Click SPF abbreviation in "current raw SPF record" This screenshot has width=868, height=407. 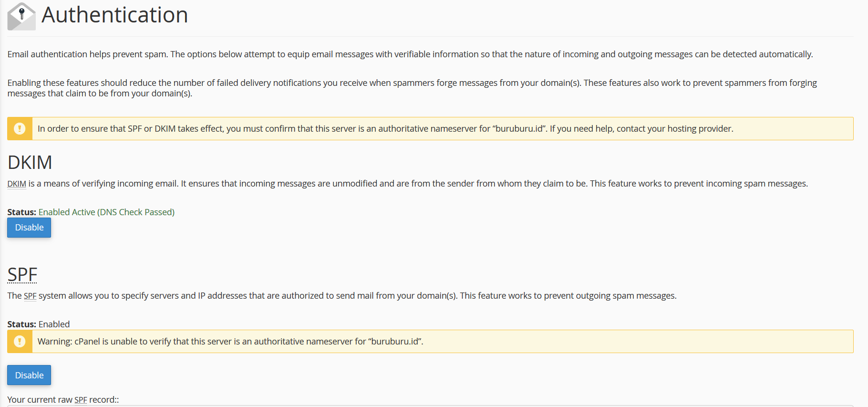tap(81, 400)
